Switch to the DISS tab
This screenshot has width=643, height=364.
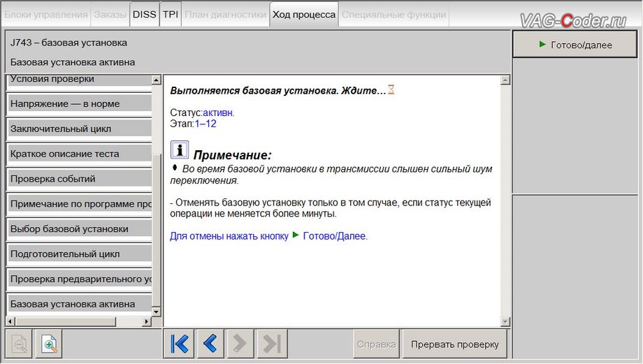click(x=145, y=15)
